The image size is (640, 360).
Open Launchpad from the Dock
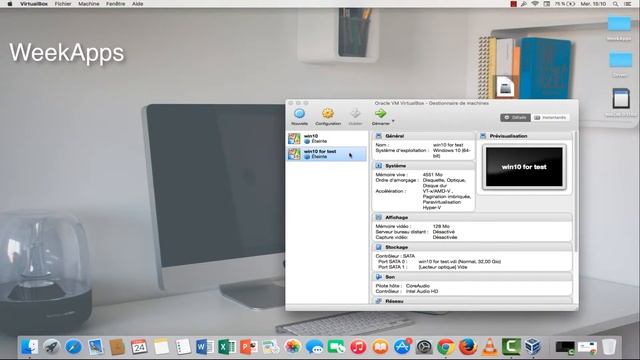[52, 347]
